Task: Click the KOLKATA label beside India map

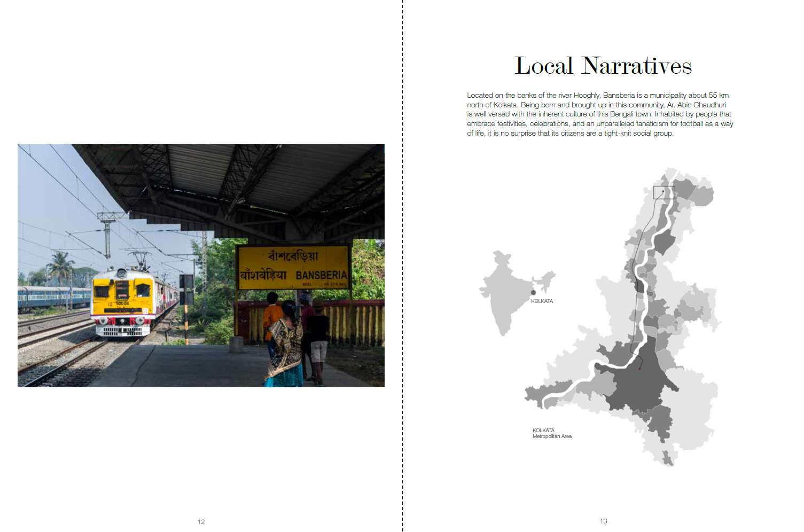Action: tap(542, 301)
